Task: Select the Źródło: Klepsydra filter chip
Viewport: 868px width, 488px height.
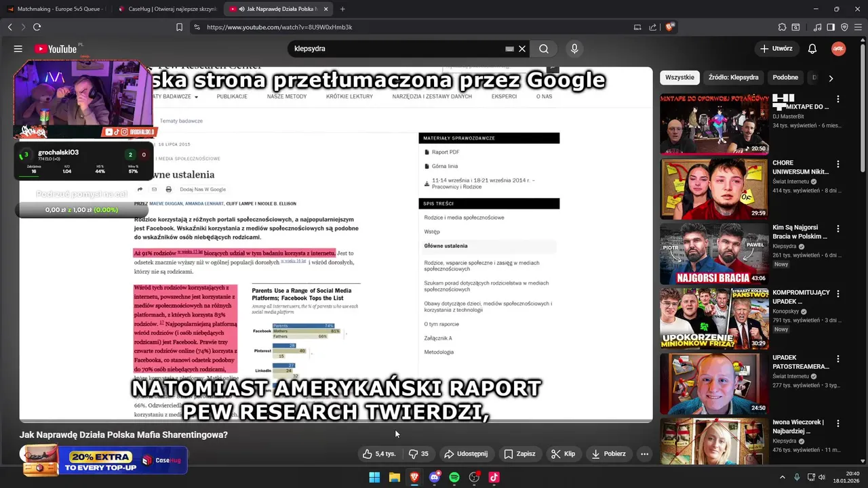Action: click(x=733, y=77)
